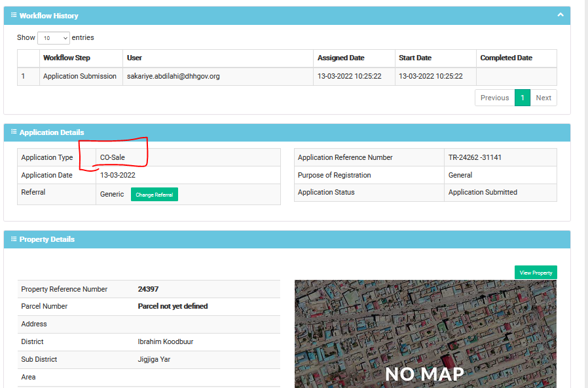The height and width of the screenshot is (388, 588).
Task: Click the CO-Sale application type value
Action: tap(113, 157)
